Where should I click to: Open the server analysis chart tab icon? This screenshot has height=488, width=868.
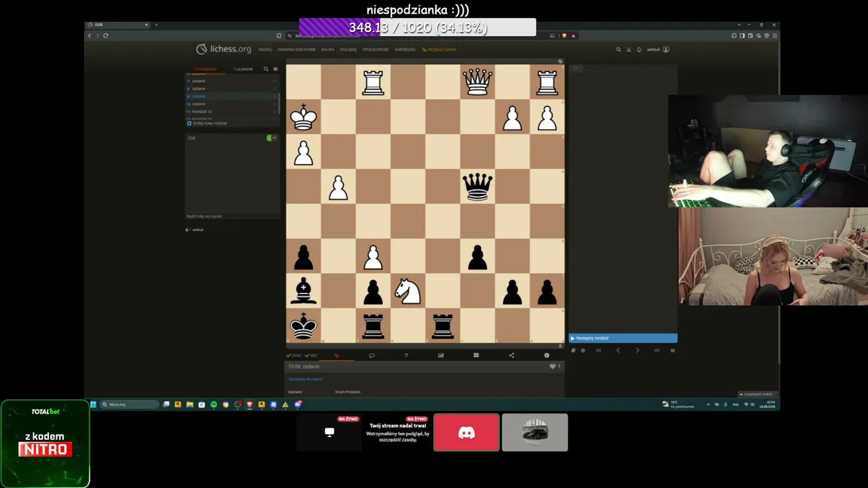click(441, 355)
